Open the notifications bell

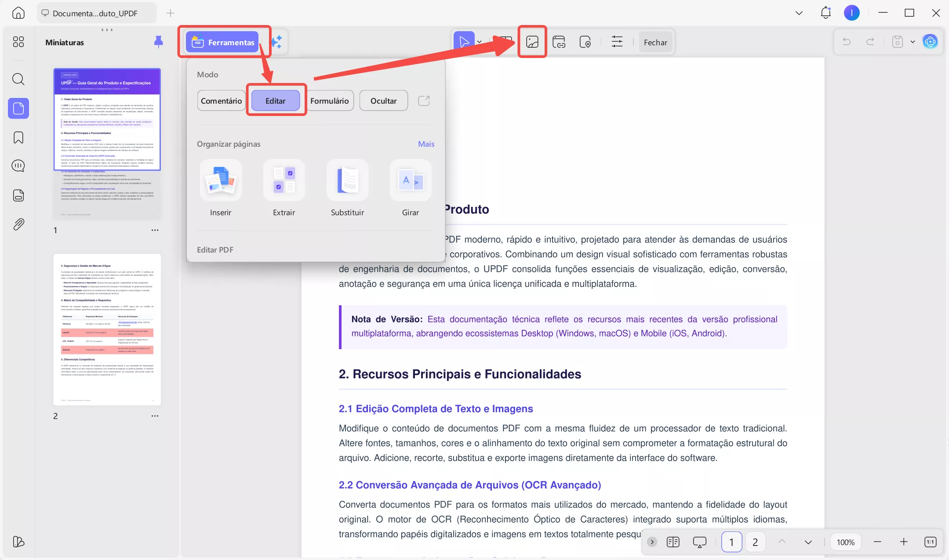point(825,13)
